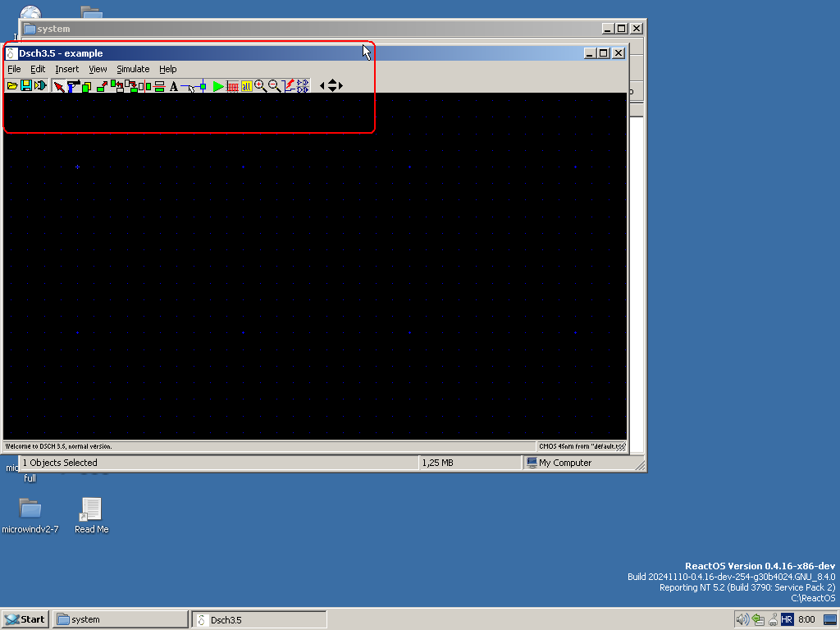This screenshot has height=630, width=840.
Task: Maximize the system folder window
Action: tap(622, 29)
